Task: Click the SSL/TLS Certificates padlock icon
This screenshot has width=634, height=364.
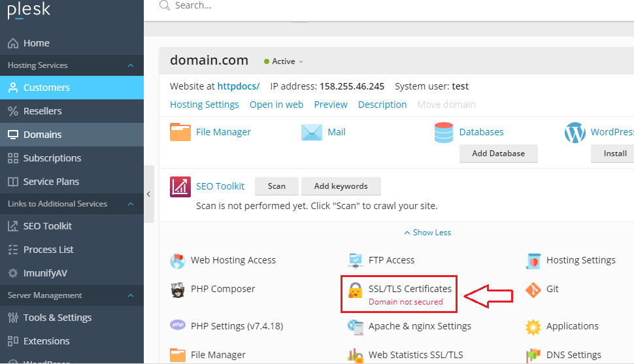Action: [x=355, y=290]
